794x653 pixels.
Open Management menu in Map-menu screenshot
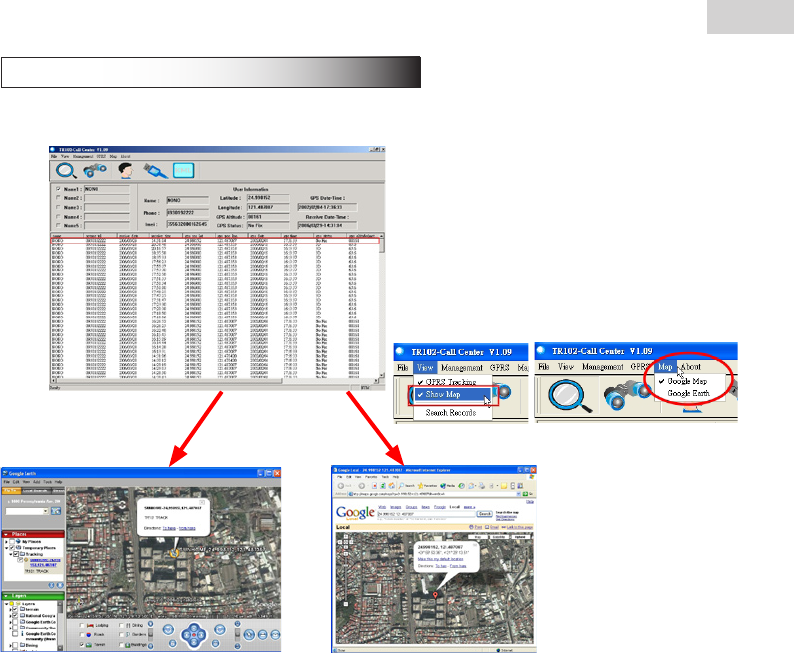pos(602,366)
